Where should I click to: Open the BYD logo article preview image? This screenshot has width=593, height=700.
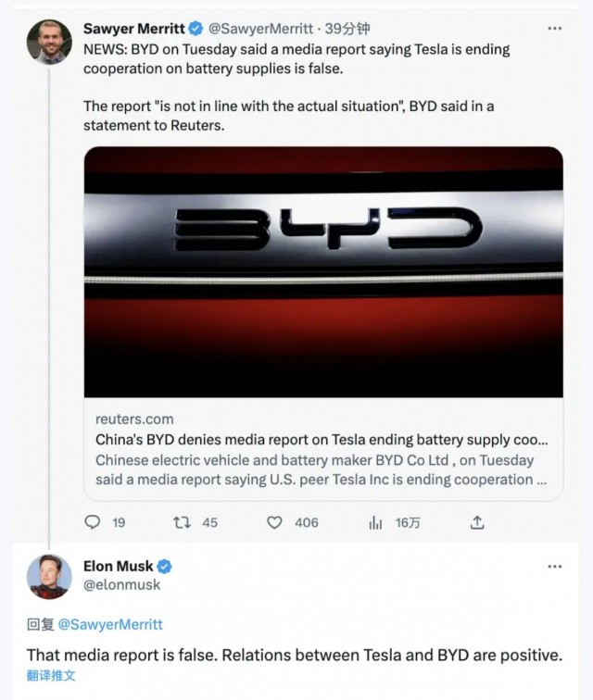click(323, 272)
